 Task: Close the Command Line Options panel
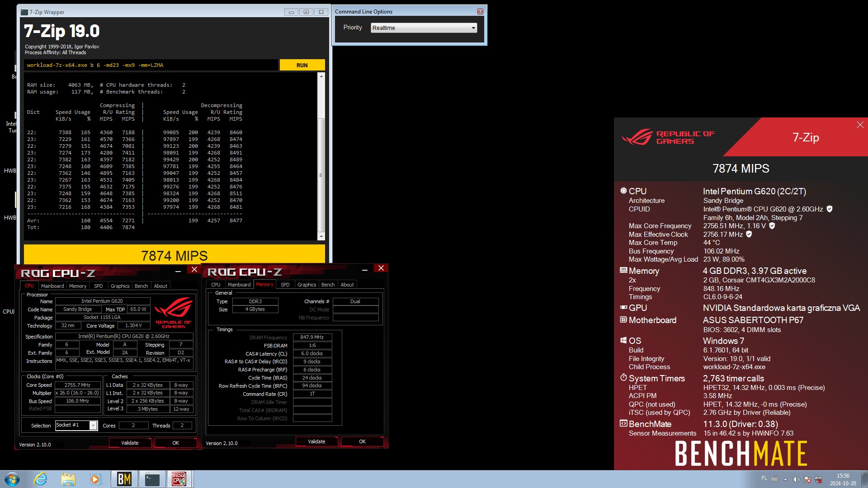(x=480, y=12)
